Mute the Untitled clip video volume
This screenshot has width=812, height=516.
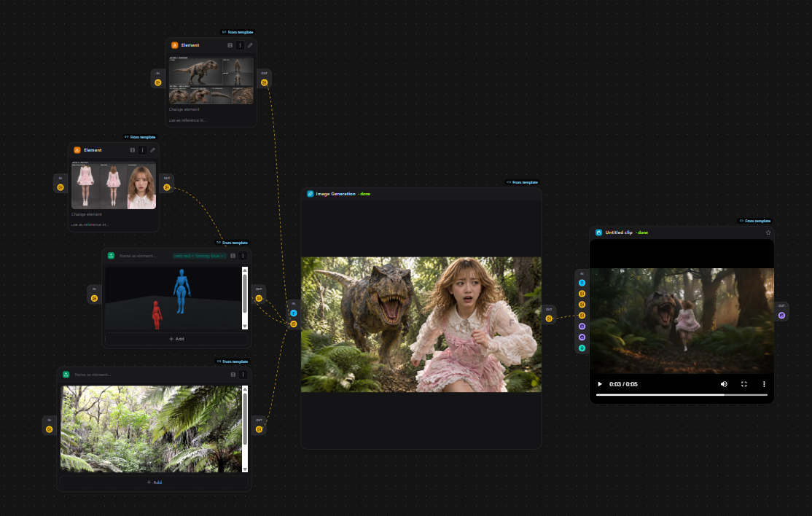coord(724,384)
